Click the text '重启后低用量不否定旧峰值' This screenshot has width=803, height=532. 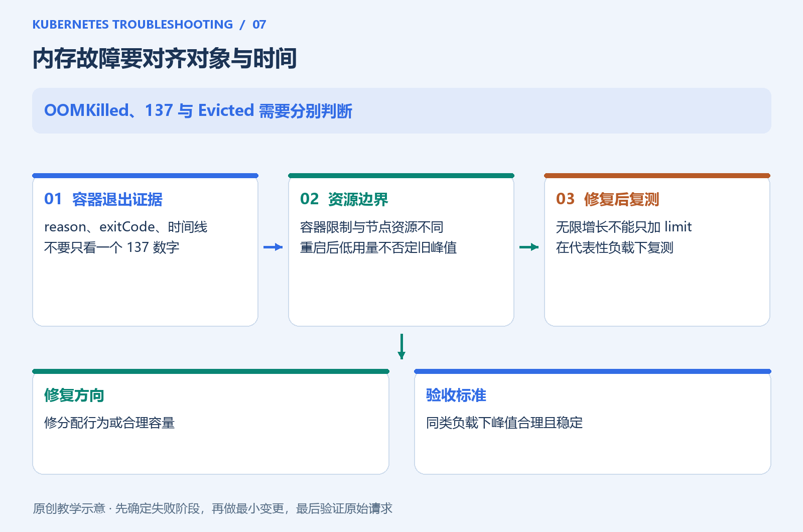[378, 247]
